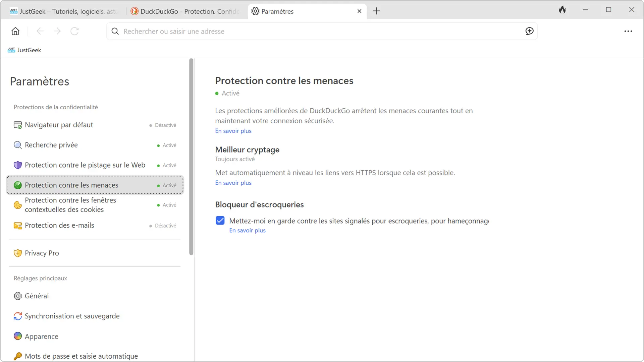Image resolution: width=644 pixels, height=362 pixels.
Task: Click the Général gear icon
Action: (18, 296)
